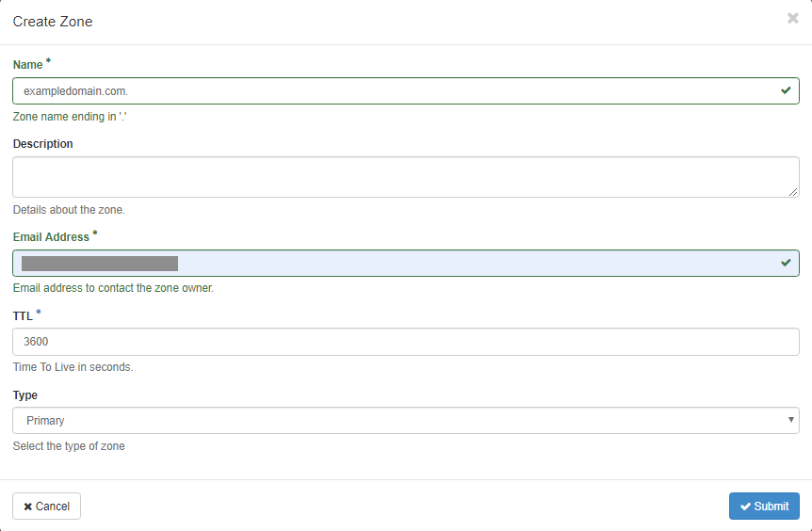Click the TTL label
Screen dimensions: 812x531
coord(23,316)
